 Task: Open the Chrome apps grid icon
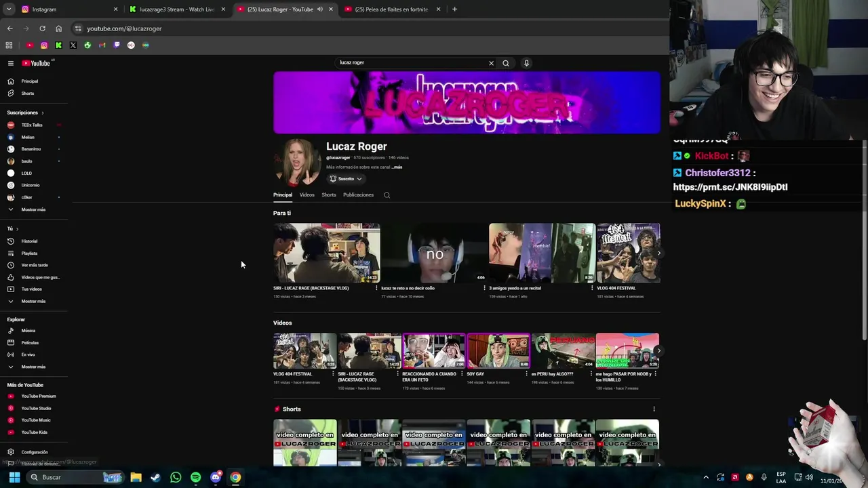coord(9,45)
